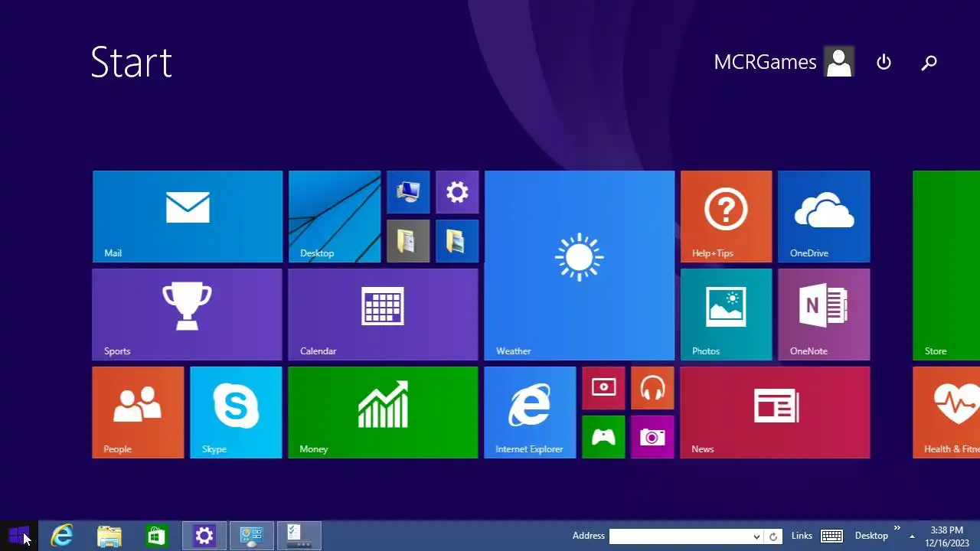The image size is (980, 551).
Task: Open the Music headphones tile
Action: (x=653, y=388)
